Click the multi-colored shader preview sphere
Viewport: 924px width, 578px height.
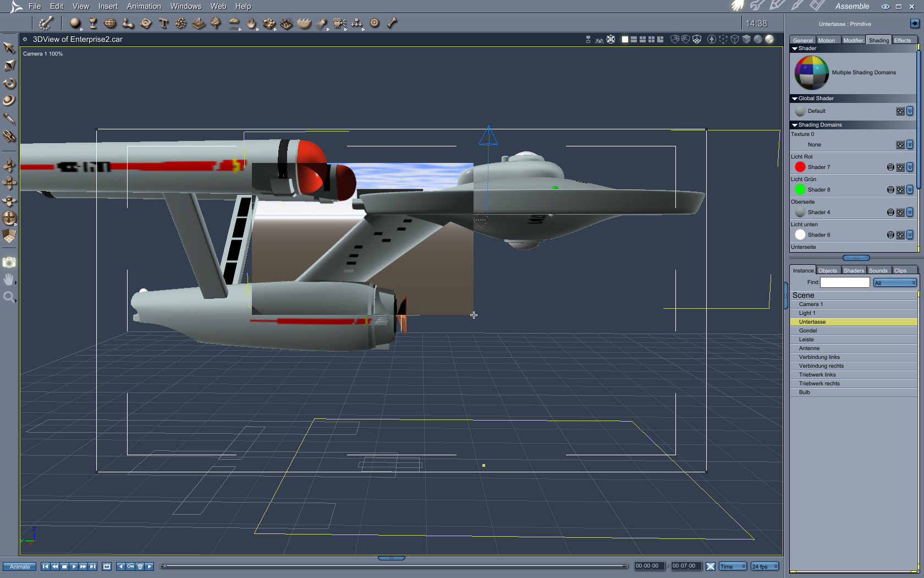pyautogui.click(x=812, y=73)
